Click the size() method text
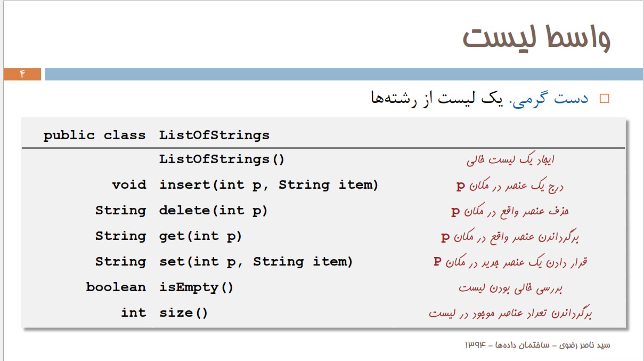Screen dimensions: 644x361 click(x=184, y=313)
